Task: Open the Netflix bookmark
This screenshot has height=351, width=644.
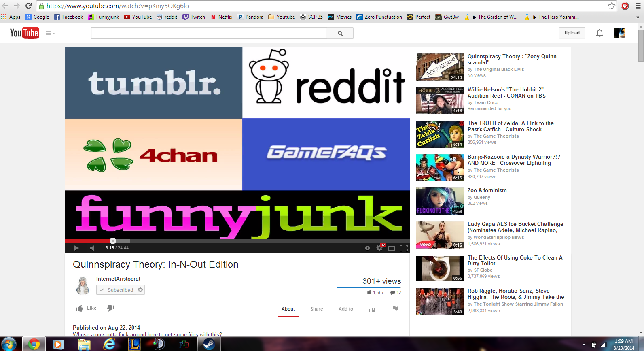Action: pos(221,17)
